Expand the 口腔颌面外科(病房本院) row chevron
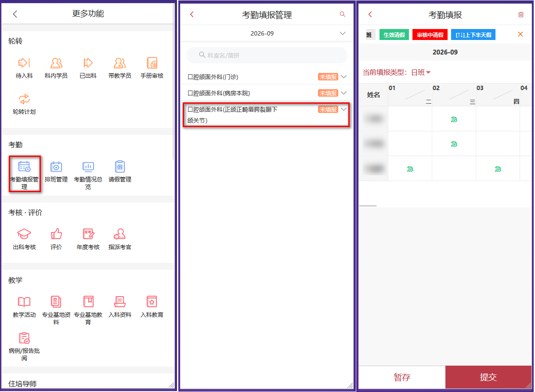The image size is (535, 392). (x=343, y=93)
